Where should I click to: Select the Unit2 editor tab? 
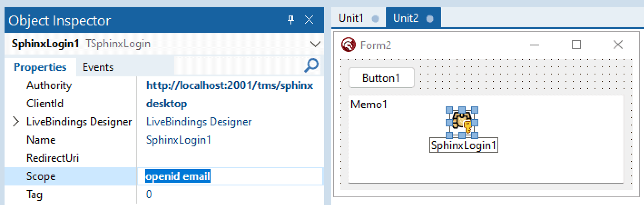point(413,18)
